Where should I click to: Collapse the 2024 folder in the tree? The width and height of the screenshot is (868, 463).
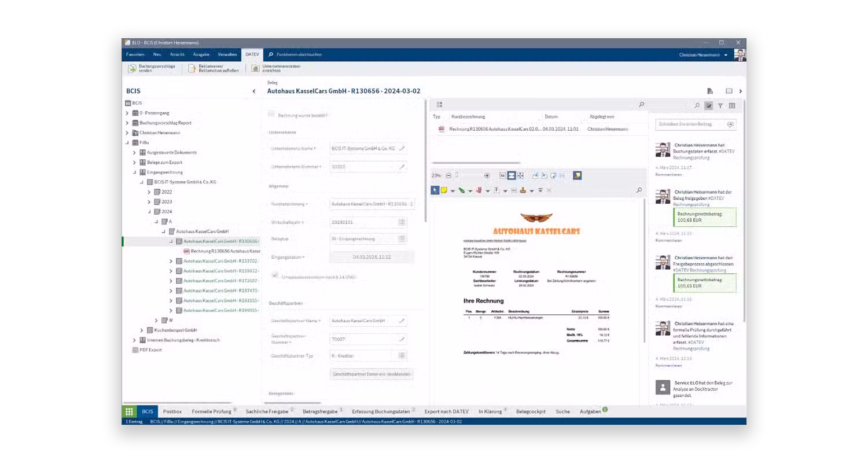point(149,212)
